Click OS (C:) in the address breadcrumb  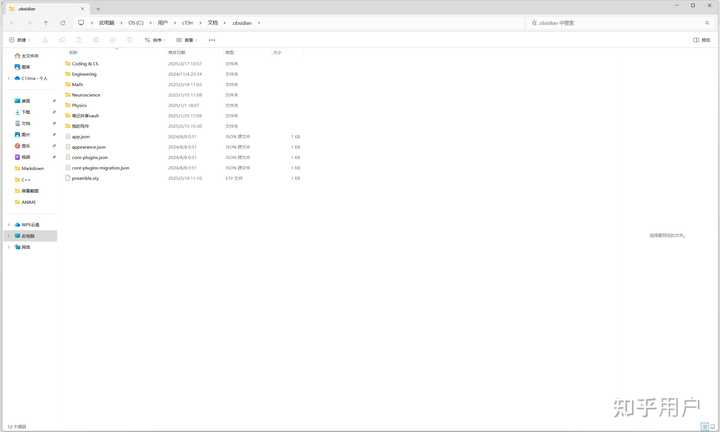[x=136, y=22]
